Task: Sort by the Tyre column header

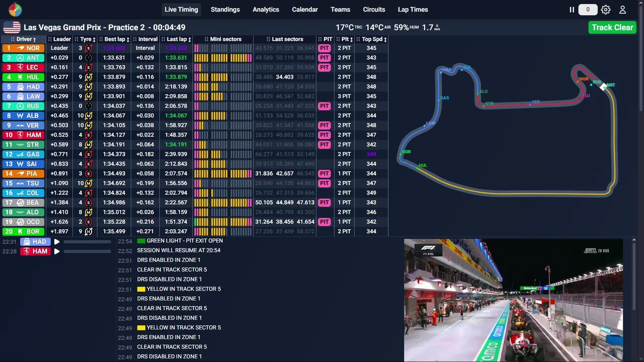Action: tap(86, 39)
